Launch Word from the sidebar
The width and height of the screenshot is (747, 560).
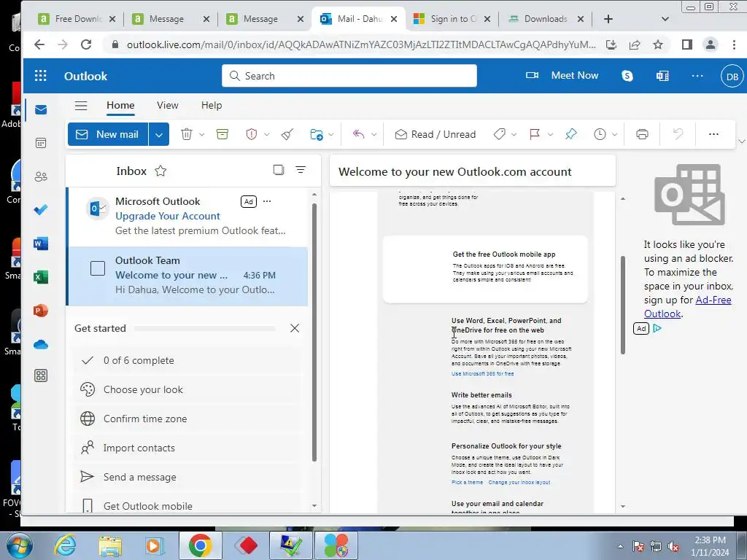coord(41,244)
